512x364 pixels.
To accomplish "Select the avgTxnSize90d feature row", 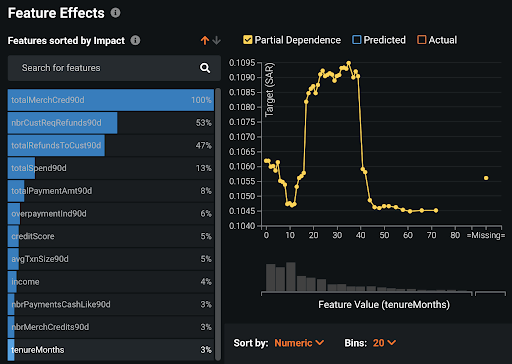I will pos(111,259).
